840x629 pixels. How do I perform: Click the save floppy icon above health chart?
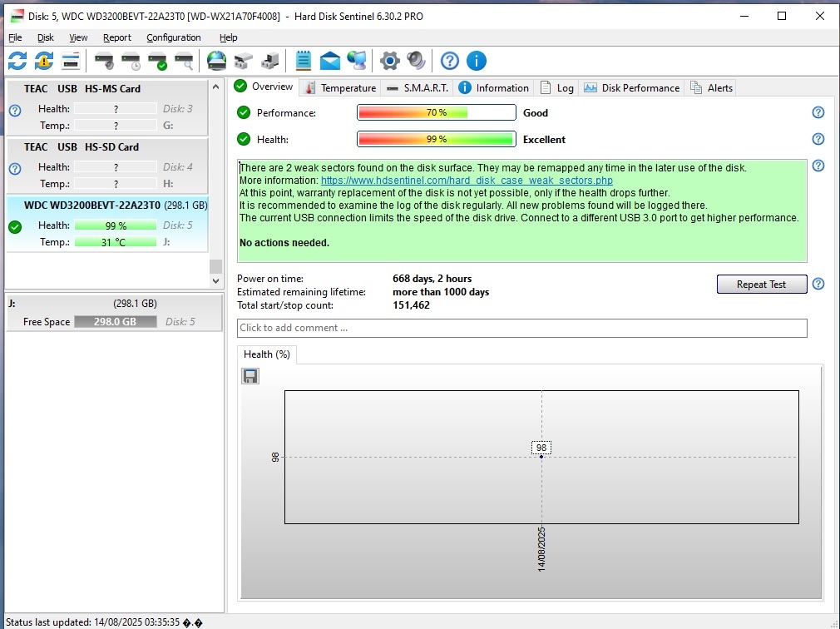point(250,376)
